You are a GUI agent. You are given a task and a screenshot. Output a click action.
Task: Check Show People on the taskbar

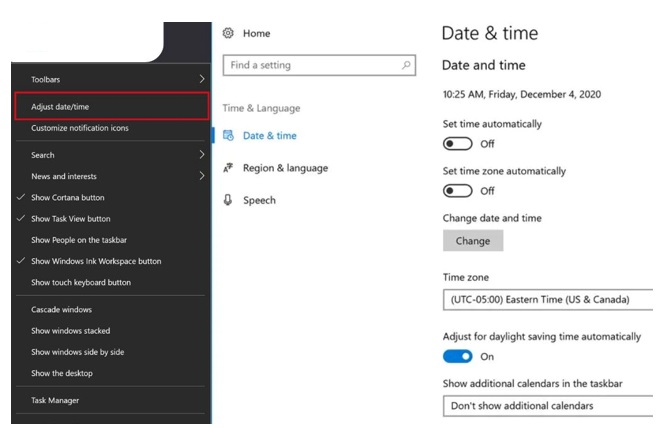tap(79, 240)
